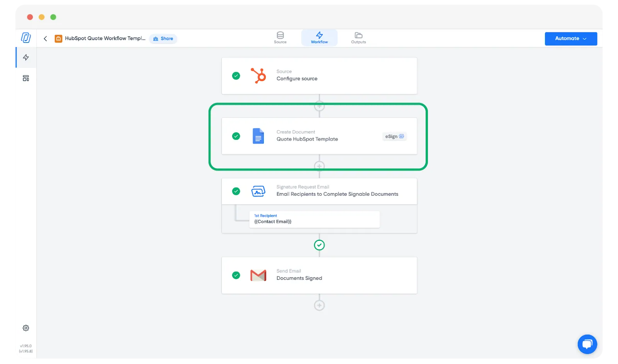Click the macOS green zoom window button
This screenshot has width=618, height=364.
53,17
